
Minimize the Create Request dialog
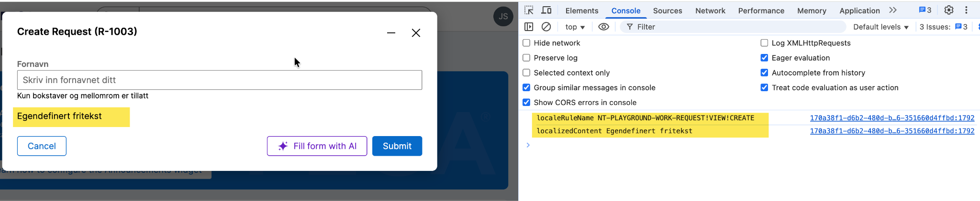tap(391, 33)
